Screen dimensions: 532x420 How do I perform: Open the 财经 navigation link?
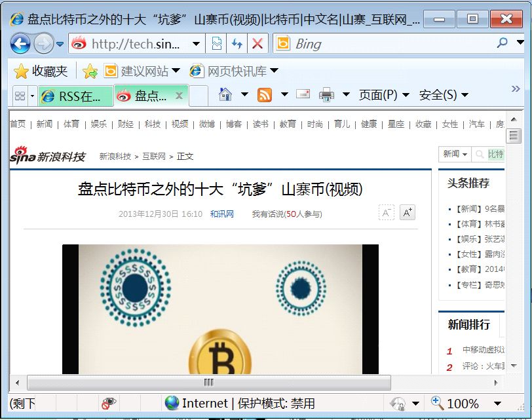point(126,124)
